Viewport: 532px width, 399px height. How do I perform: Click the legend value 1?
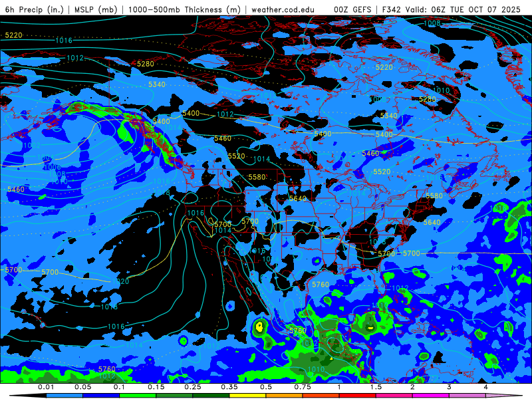[339, 387]
